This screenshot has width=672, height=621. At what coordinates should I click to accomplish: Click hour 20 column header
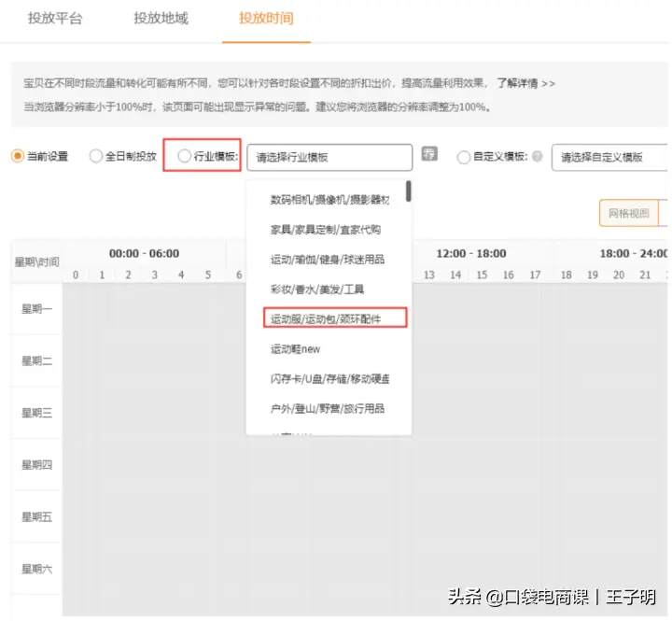tap(619, 275)
